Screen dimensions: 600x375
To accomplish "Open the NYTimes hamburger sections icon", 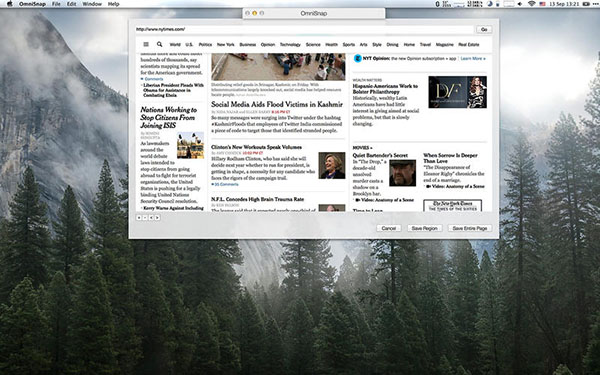I will click(x=146, y=44).
